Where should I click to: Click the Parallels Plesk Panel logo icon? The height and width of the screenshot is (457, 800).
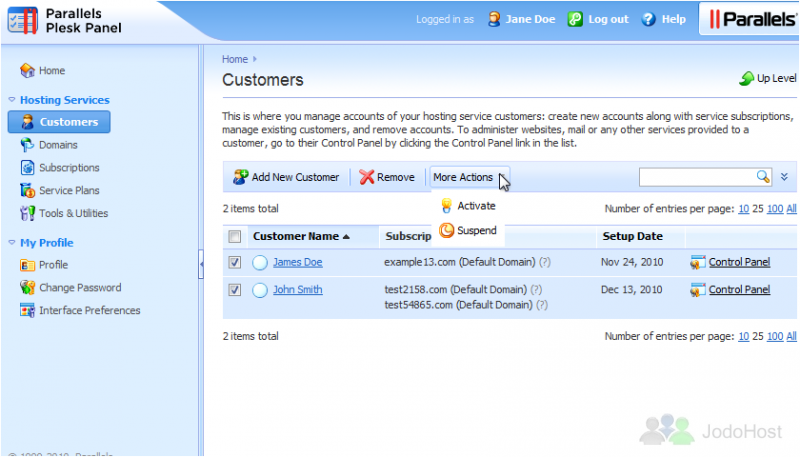pos(22,20)
